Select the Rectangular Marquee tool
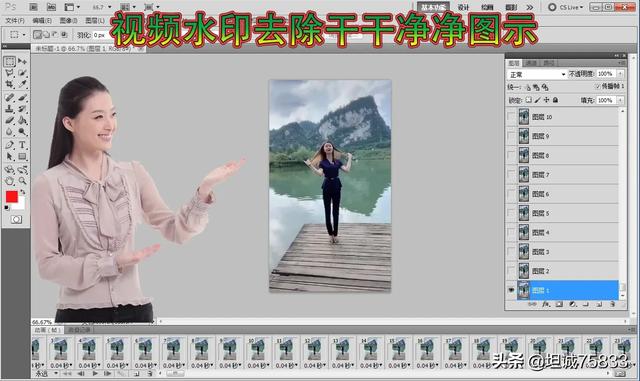The width and height of the screenshot is (640, 381). pyautogui.click(x=10, y=62)
